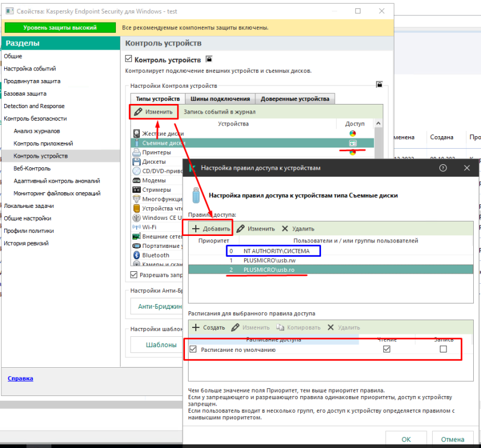Toggle the Контроль устройств checkbox
Image resolution: width=481 pixels, height=448 pixels.
(x=128, y=60)
